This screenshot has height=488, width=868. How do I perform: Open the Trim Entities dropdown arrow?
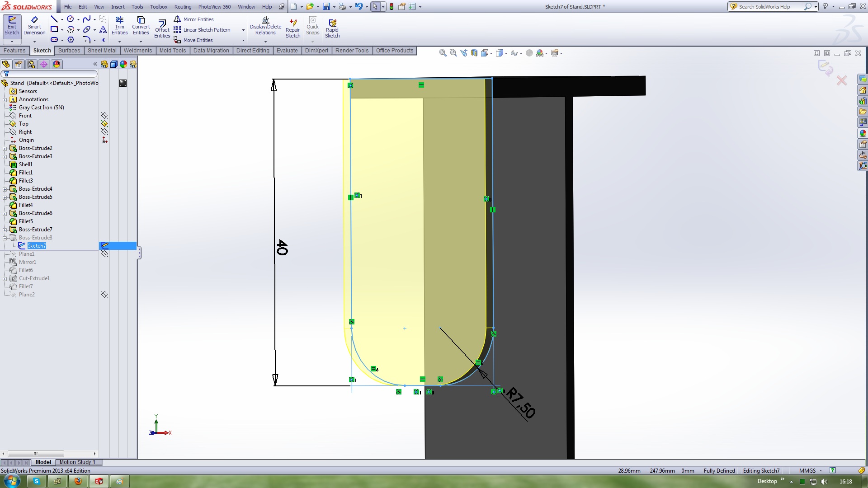pyautogui.click(x=119, y=42)
